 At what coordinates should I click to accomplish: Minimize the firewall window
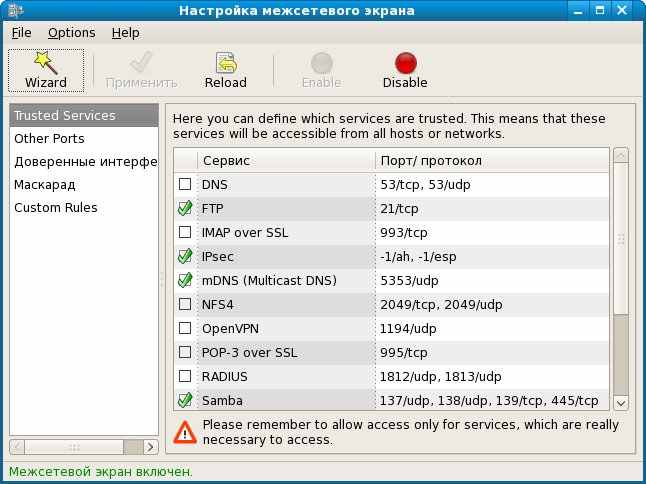pos(578,10)
